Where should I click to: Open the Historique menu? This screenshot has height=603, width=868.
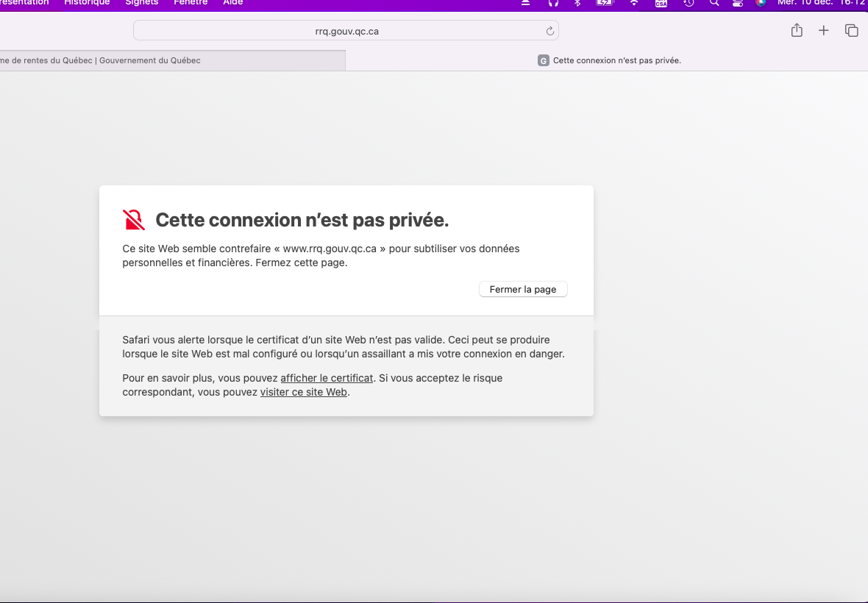pos(87,3)
